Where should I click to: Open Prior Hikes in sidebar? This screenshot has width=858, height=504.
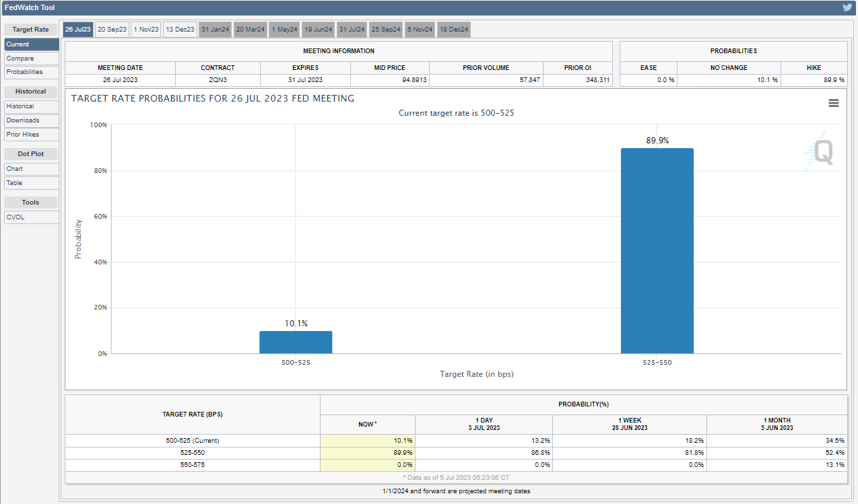pyautogui.click(x=32, y=135)
